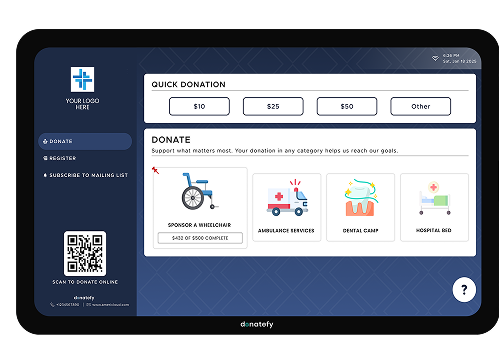Open the Donate sidebar menu item
This screenshot has height=361, width=499.
(85, 141)
